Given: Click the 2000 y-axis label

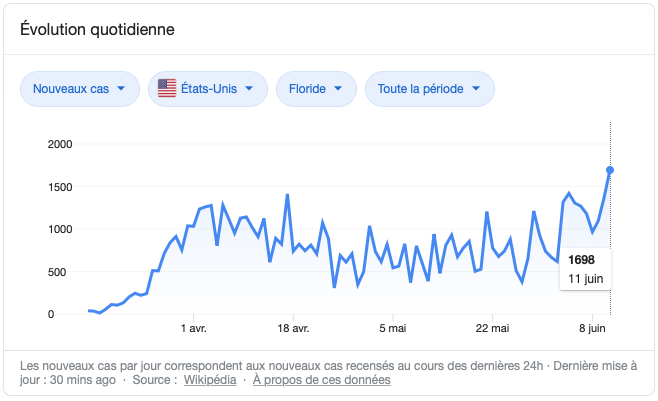Looking at the screenshot, I should 59,144.
